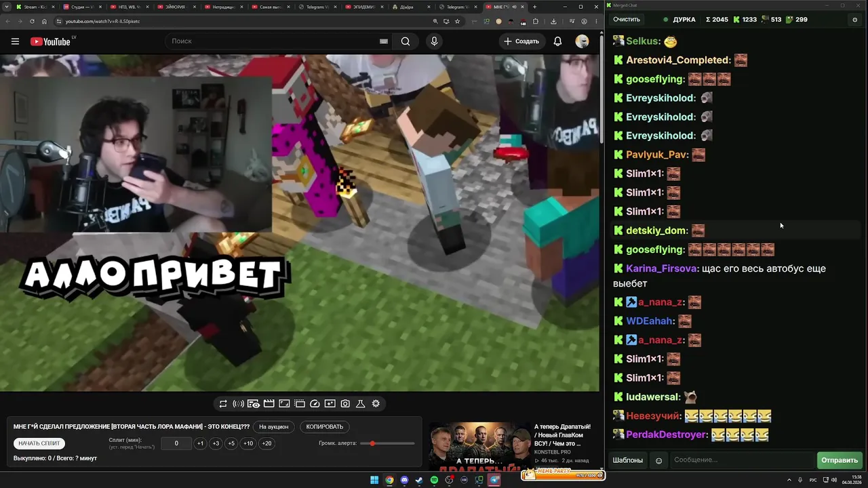The image size is (868, 488).
Task: Click the Karina_Firsova username in chat
Action: [x=661, y=268]
